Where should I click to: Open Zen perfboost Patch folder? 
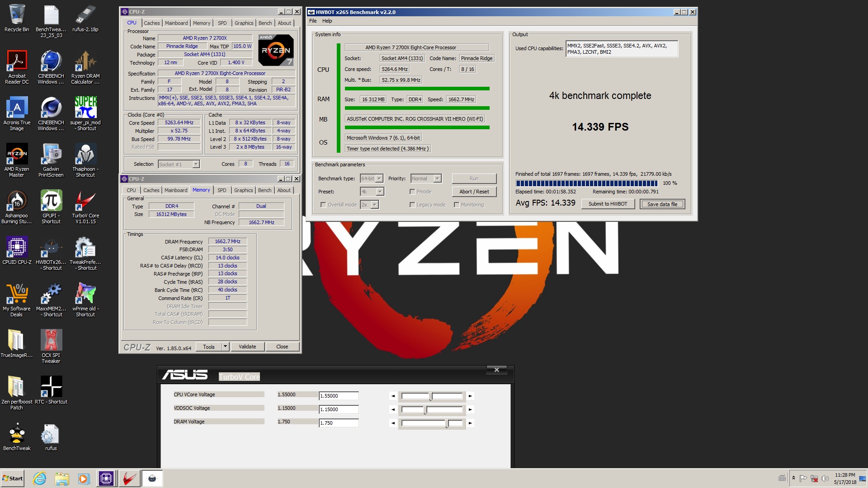coord(17,393)
